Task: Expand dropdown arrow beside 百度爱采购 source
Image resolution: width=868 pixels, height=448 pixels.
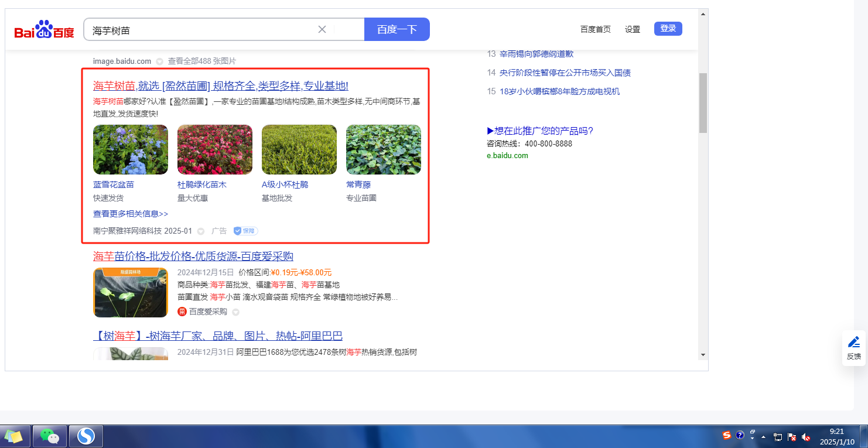Action: [236, 312]
